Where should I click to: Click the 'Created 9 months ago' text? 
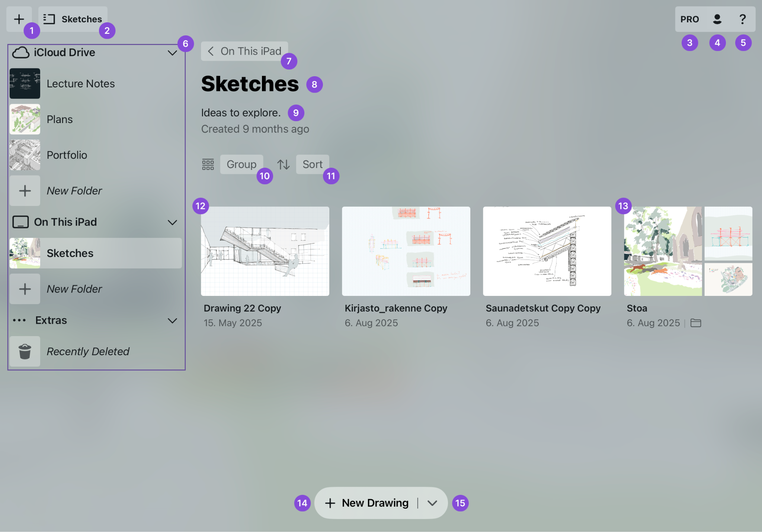coord(255,129)
